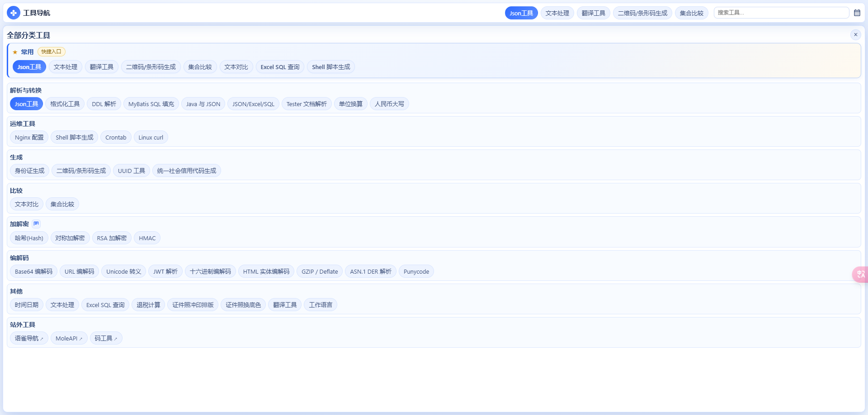The width and height of the screenshot is (868, 415).
Task: Open 哈希(Hash) tool
Action: pyautogui.click(x=29, y=238)
